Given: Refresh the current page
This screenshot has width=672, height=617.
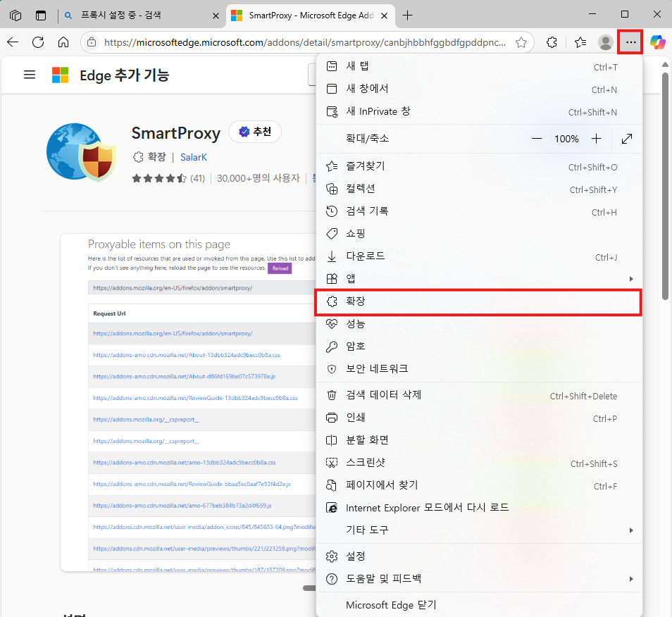Looking at the screenshot, I should pyautogui.click(x=38, y=42).
